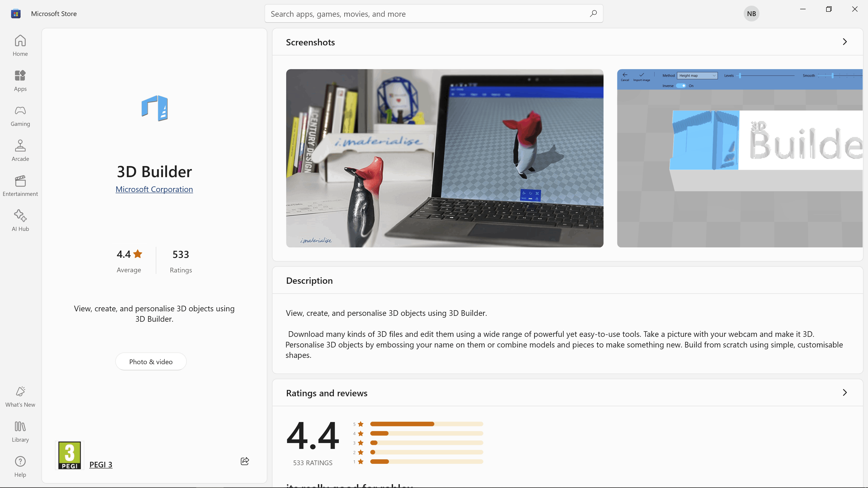
Task: Open the Library section
Action: tap(20, 432)
